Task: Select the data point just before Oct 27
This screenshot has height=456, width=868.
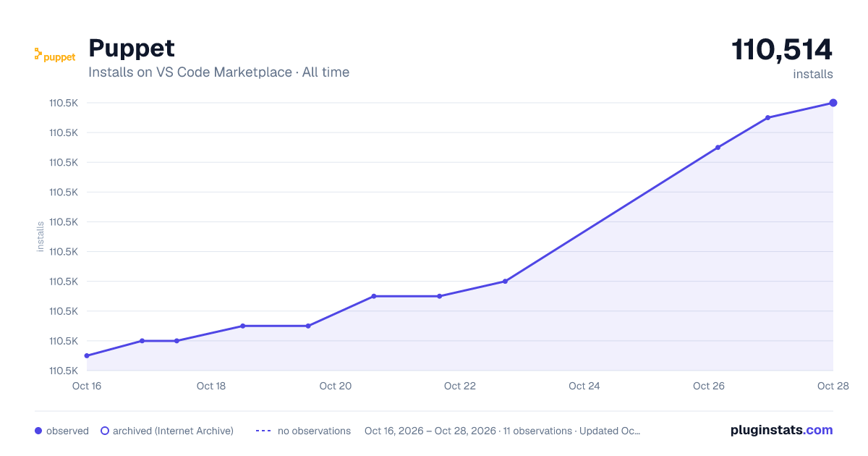Action: (x=767, y=118)
